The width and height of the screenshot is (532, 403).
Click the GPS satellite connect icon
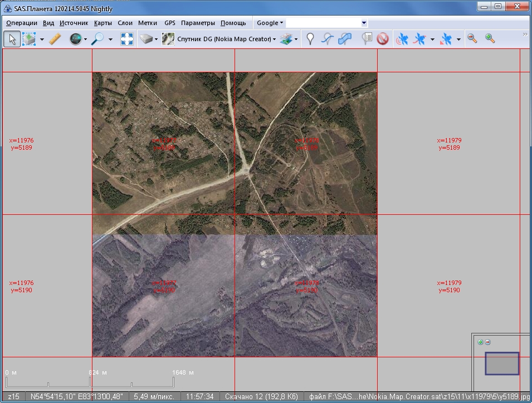402,39
